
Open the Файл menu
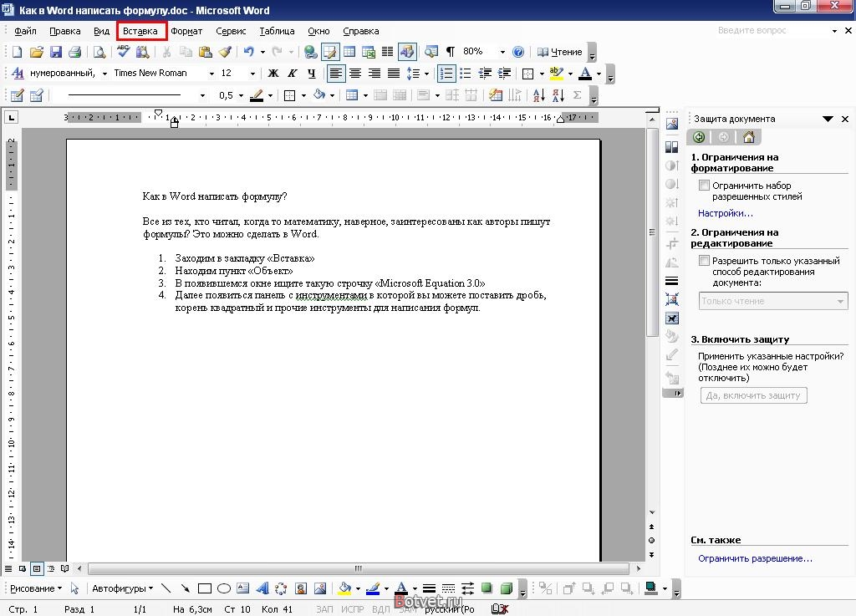click(25, 31)
